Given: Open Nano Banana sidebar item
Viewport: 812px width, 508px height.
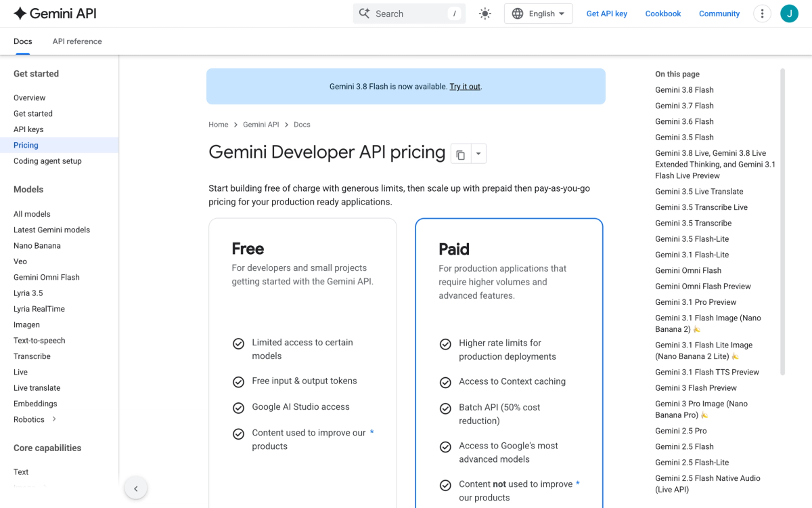Looking at the screenshot, I should click(x=37, y=246).
